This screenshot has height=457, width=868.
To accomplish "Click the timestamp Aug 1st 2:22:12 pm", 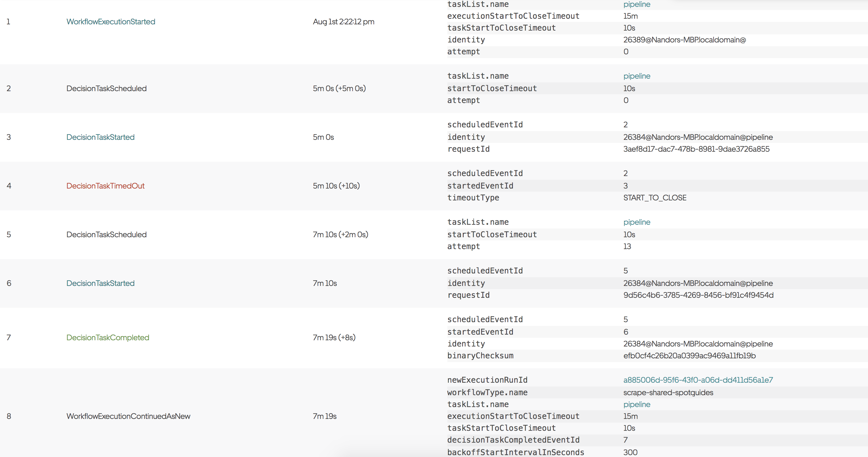I will 343,22.
